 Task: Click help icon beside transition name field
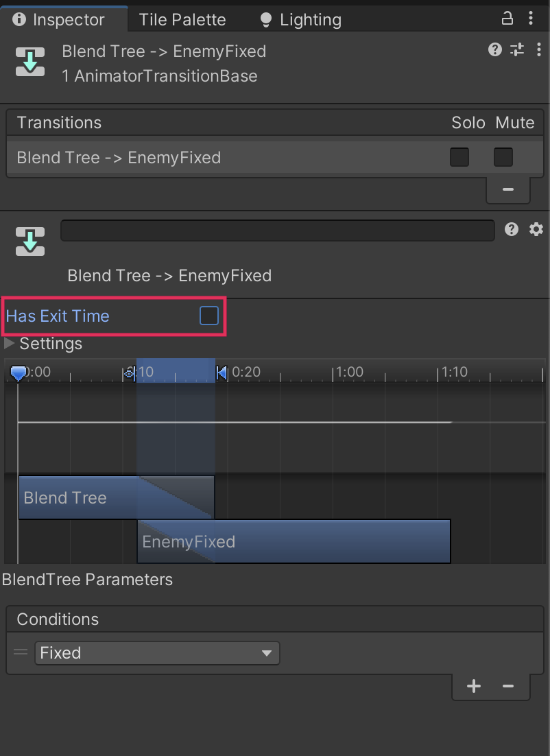click(x=512, y=230)
